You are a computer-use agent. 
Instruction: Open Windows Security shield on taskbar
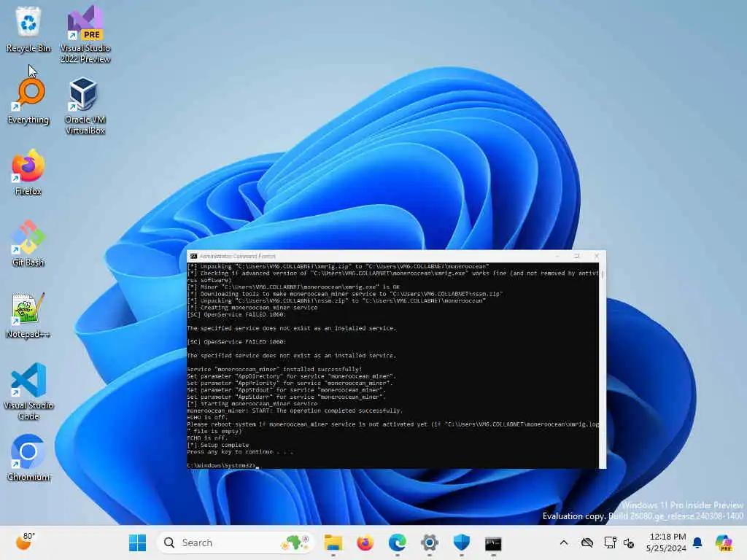coord(461,542)
